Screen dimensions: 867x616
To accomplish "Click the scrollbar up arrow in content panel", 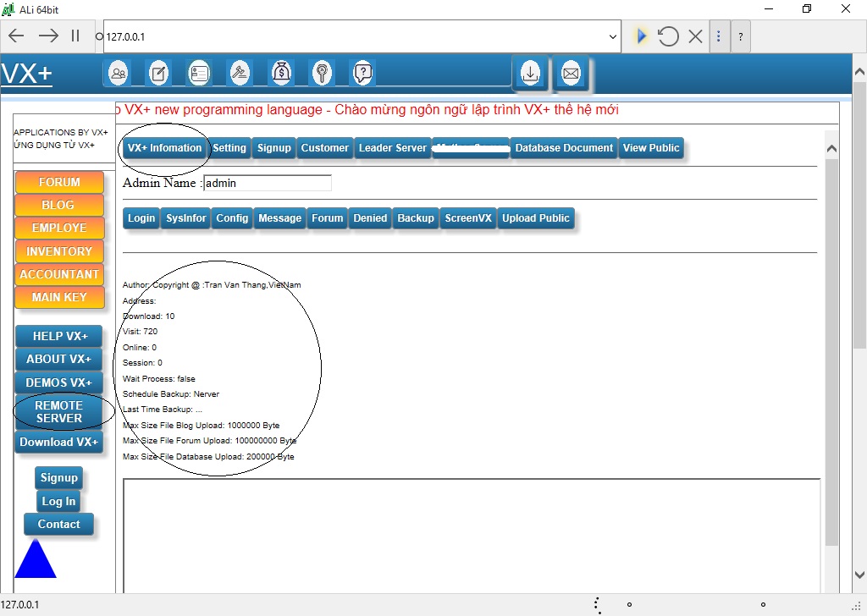I will (831, 150).
